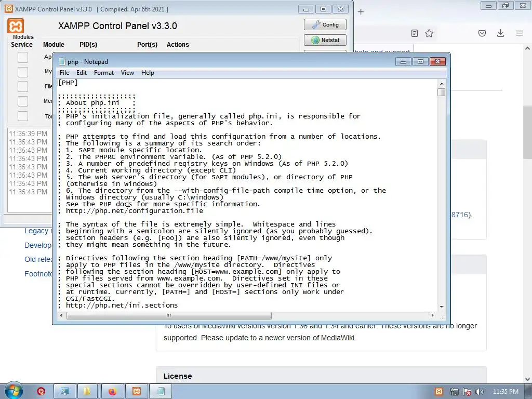Image resolution: width=532 pixels, height=399 pixels.
Task: Open the Help menu in Notepad
Action: point(148,73)
